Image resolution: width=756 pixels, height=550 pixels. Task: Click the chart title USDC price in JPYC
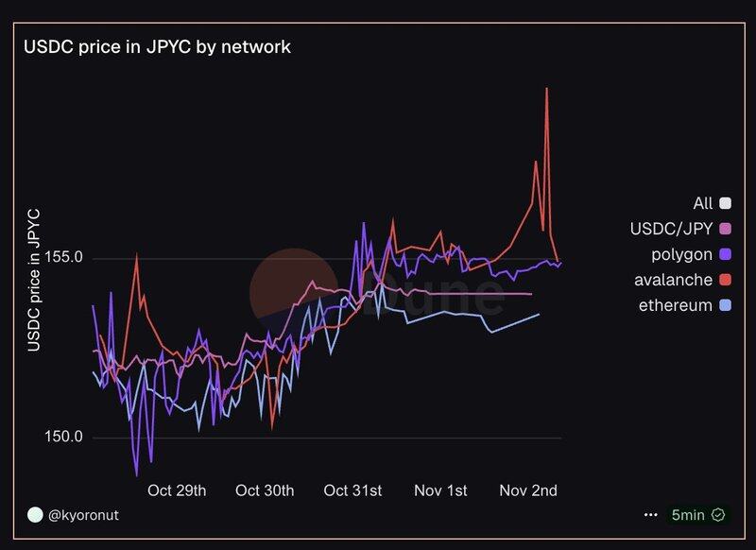(x=157, y=46)
